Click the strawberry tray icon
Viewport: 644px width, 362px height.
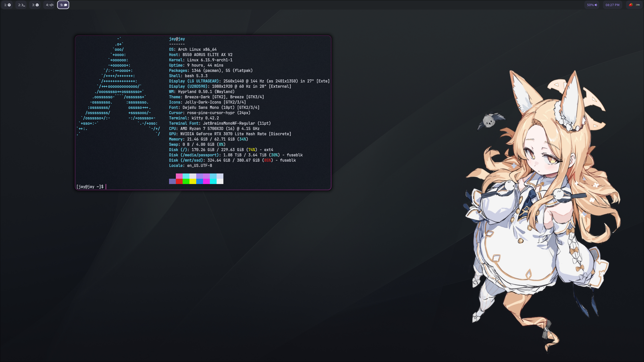click(x=631, y=5)
